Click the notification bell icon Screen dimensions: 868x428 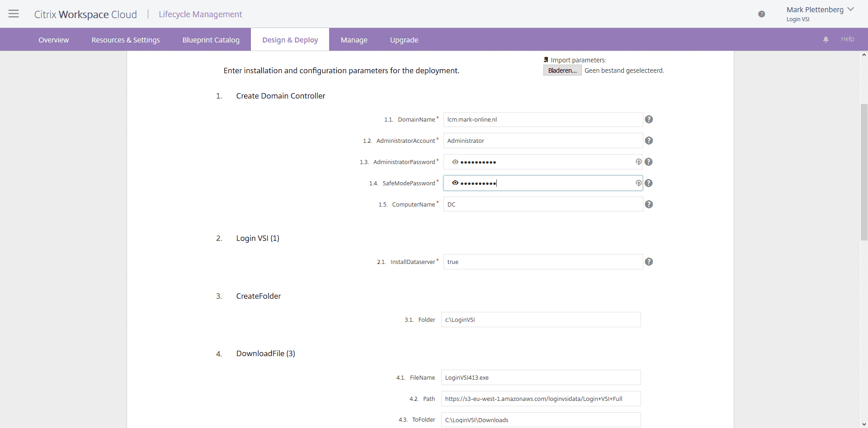click(826, 39)
